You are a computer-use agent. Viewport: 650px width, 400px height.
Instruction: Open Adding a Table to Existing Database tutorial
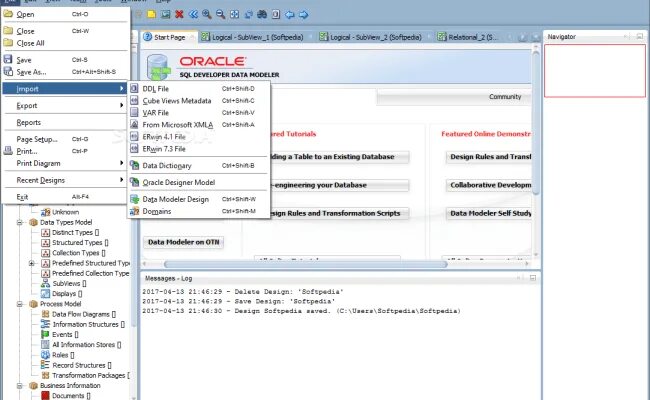(339, 157)
